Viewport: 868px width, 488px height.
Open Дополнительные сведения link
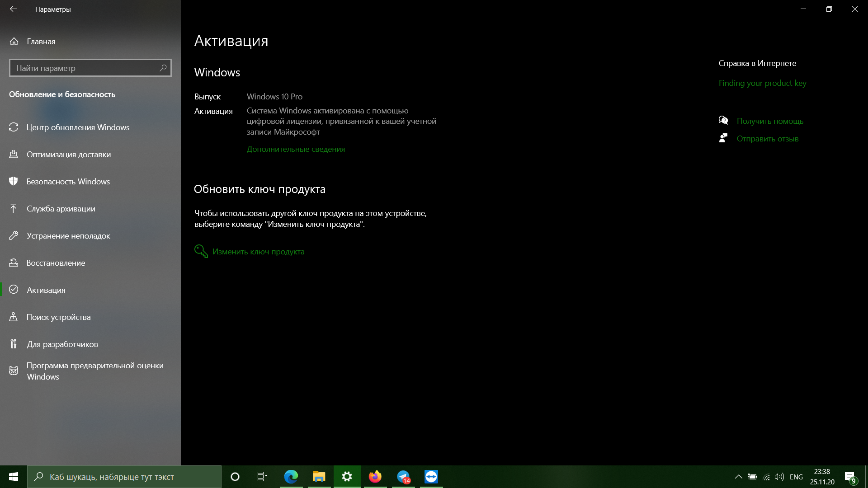click(x=296, y=149)
